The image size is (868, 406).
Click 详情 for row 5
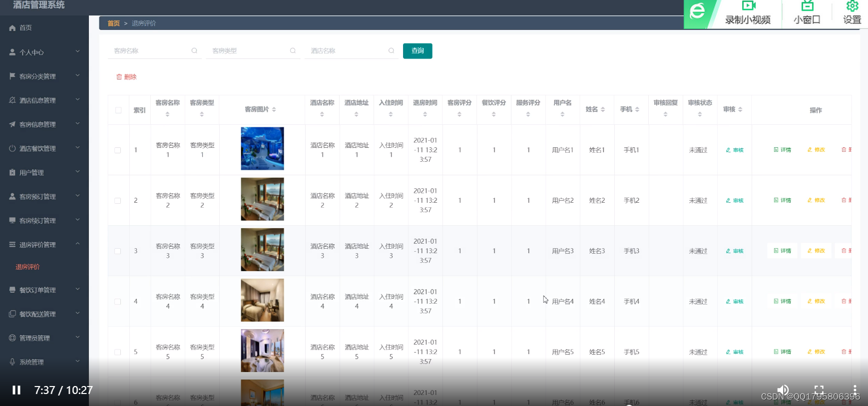[782, 352]
